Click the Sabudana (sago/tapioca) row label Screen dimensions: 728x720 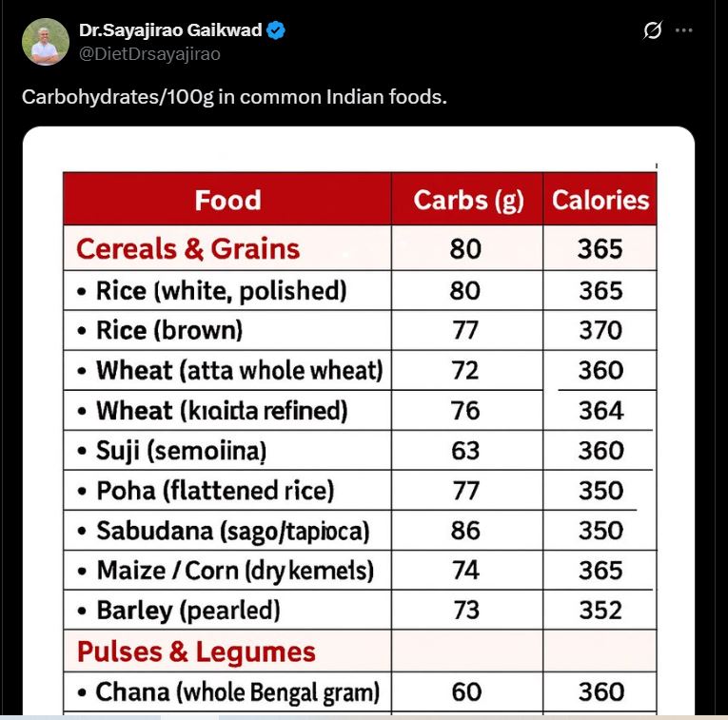coord(232,530)
